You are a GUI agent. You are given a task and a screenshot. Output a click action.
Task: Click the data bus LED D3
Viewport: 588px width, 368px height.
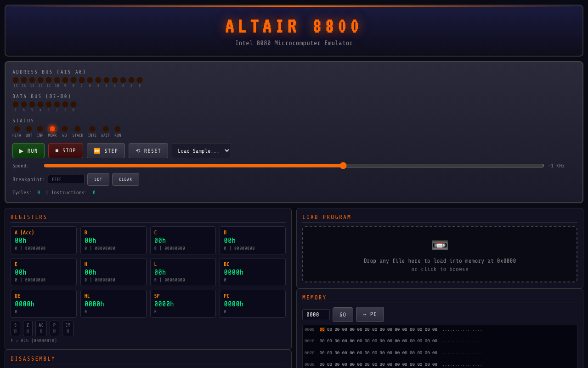coord(49,104)
